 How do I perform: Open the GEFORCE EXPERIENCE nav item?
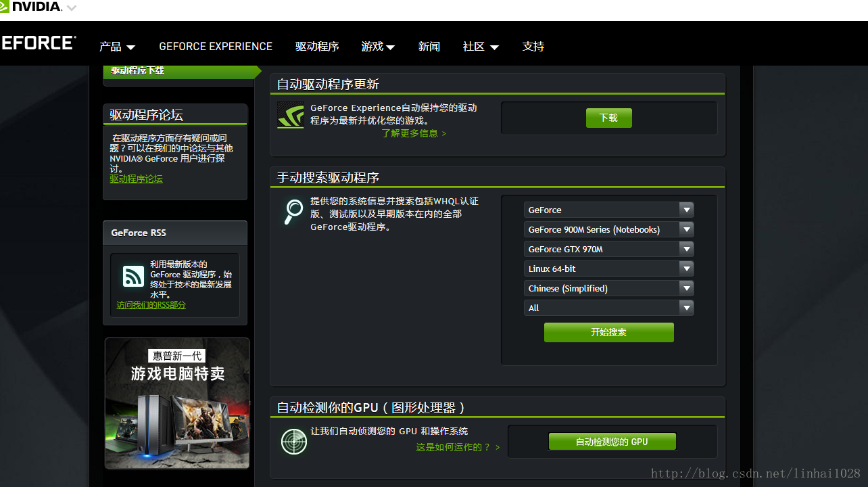pyautogui.click(x=216, y=47)
